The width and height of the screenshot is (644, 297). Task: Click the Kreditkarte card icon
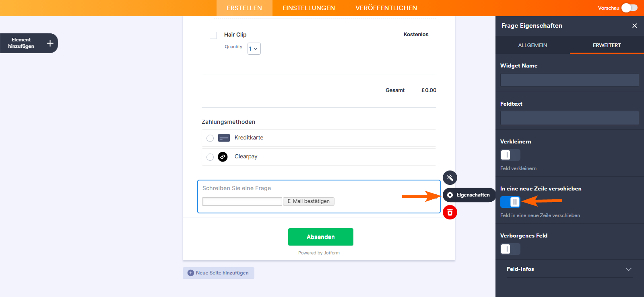[224, 138]
